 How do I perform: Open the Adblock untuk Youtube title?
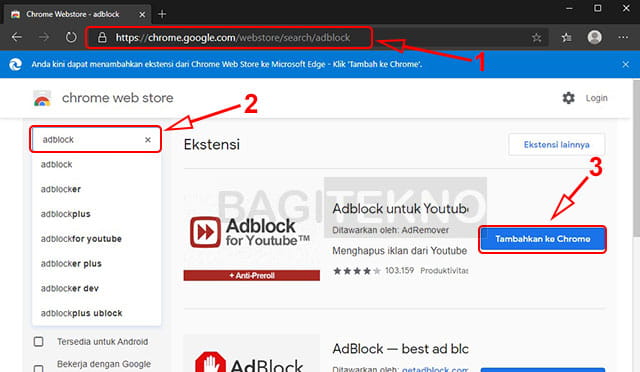pos(400,209)
